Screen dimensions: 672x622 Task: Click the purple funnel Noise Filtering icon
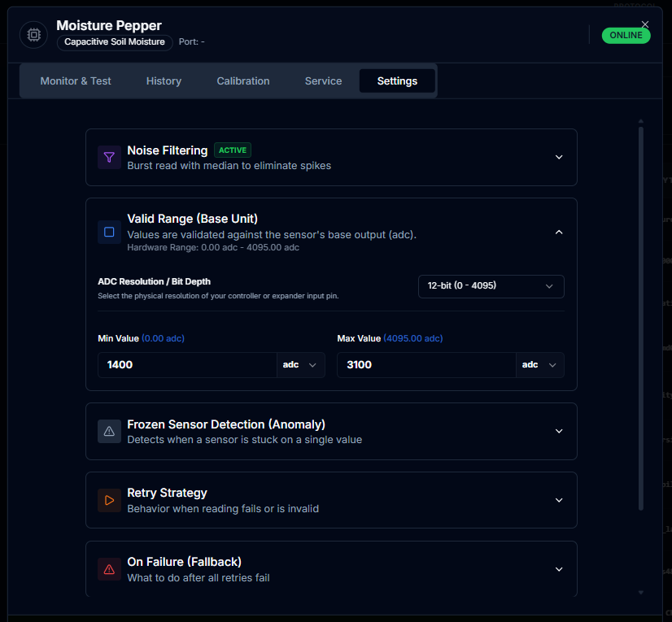pyautogui.click(x=109, y=157)
